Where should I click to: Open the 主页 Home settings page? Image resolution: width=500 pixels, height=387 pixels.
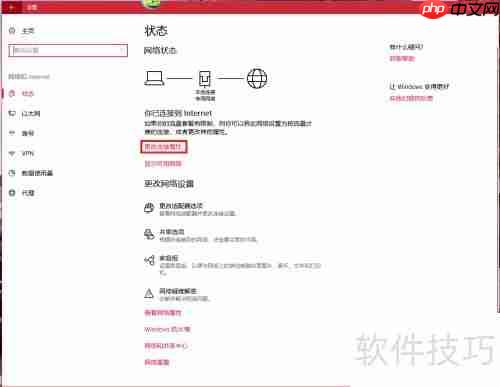click(x=22, y=31)
